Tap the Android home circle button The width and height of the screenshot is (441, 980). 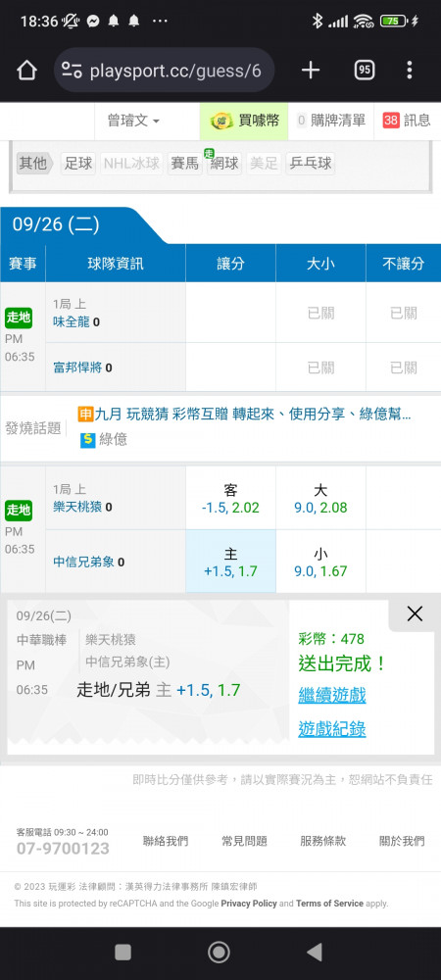219,952
